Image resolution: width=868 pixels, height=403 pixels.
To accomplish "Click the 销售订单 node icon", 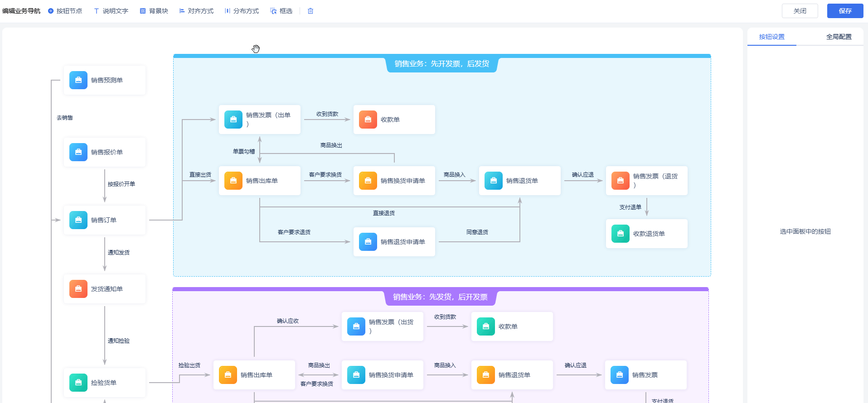I will point(78,220).
